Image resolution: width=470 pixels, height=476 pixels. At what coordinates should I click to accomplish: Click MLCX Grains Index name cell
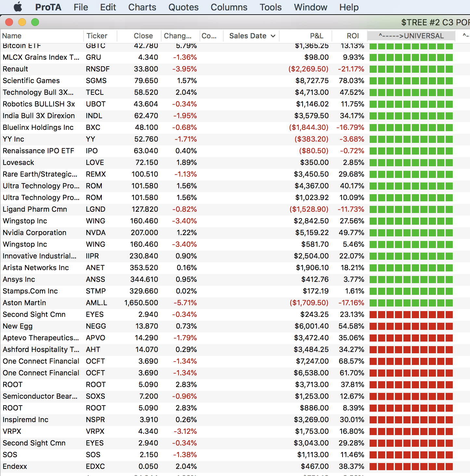point(41,57)
